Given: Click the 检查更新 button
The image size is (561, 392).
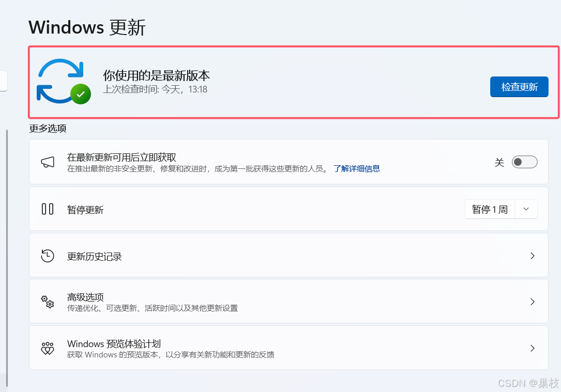Looking at the screenshot, I should pos(519,87).
